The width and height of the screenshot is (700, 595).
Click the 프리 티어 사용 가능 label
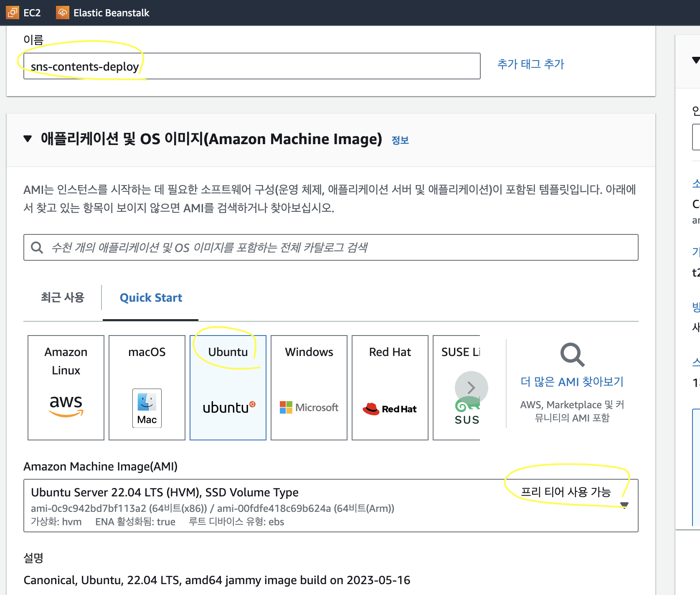(566, 492)
